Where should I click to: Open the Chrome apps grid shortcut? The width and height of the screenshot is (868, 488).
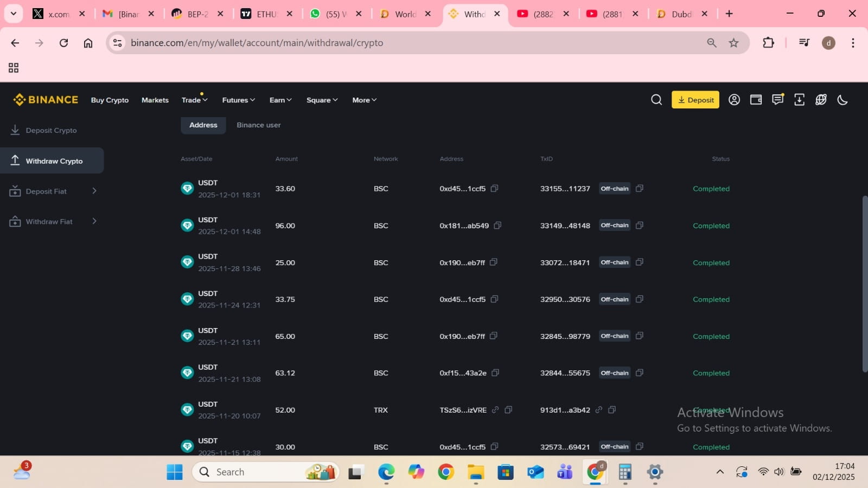[14, 68]
